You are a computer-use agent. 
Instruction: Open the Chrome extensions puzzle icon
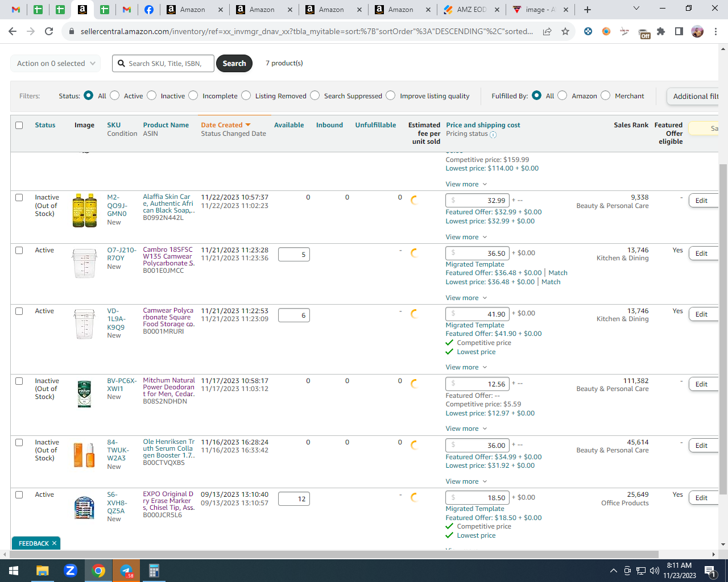pos(661,31)
